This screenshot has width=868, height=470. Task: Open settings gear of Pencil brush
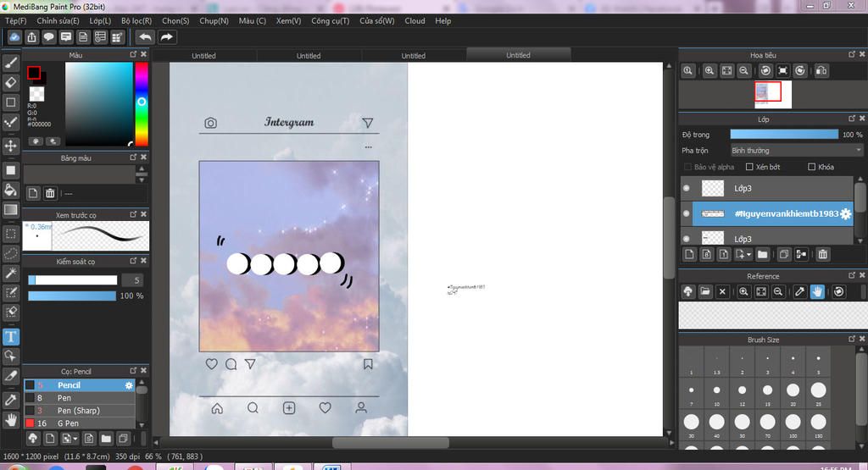[129, 384]
